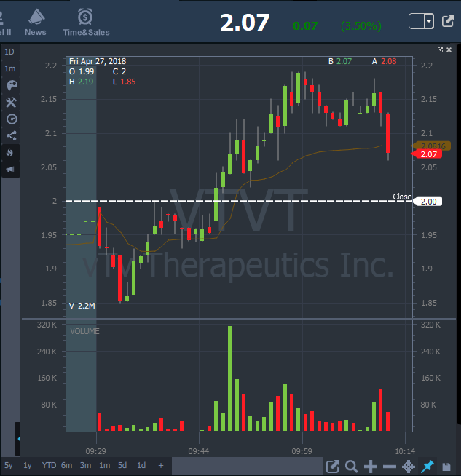Viewport: 461px width, 476px height.
Task: Click the clock history icon
Action: [12, 119]
